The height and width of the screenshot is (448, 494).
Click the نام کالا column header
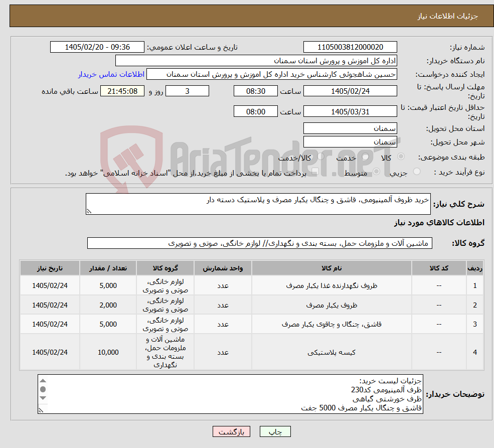tap(332, 268)
